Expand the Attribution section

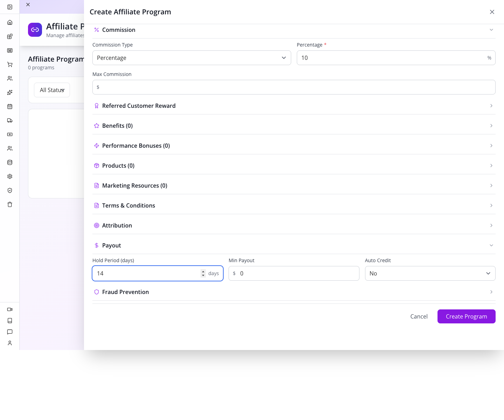pyautogui.click(x=294, y=225)
